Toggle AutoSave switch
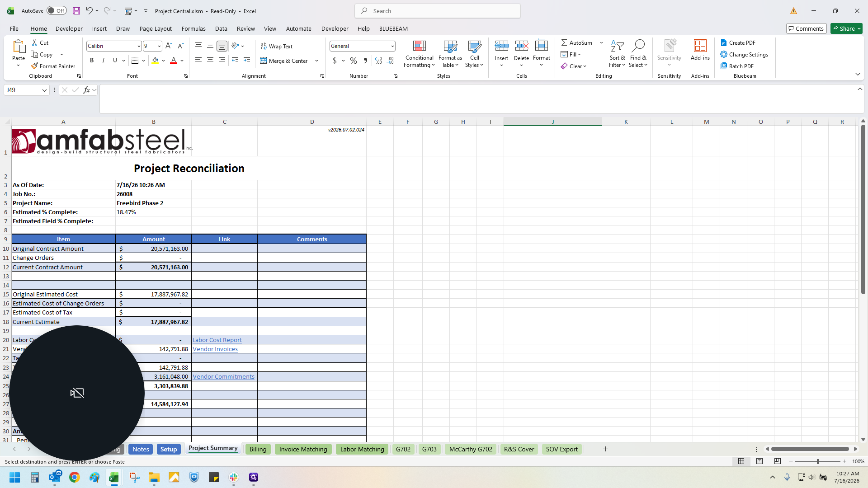The image size is (868, 488). [57, 11]
